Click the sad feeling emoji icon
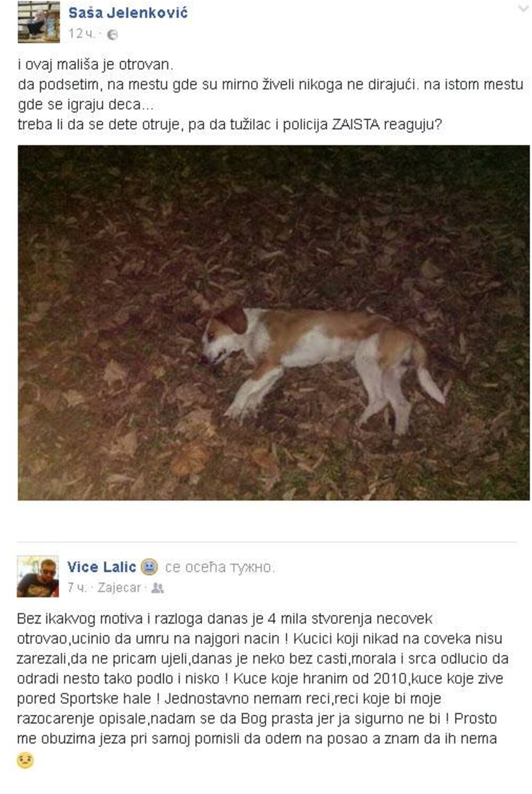 pyautogui.click(x=149, y=567)
